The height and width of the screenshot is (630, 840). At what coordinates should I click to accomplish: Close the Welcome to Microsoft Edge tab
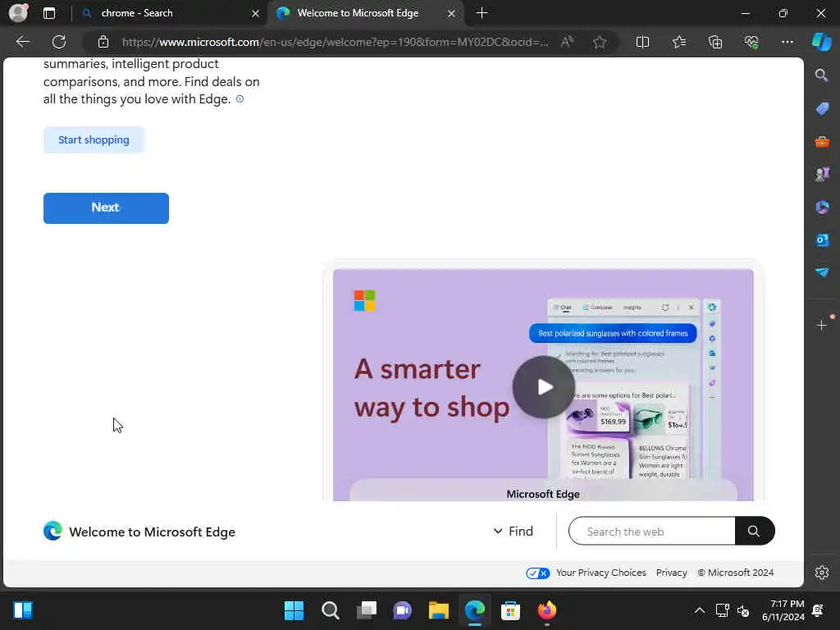pyautogui.click(x=452, y=13)
